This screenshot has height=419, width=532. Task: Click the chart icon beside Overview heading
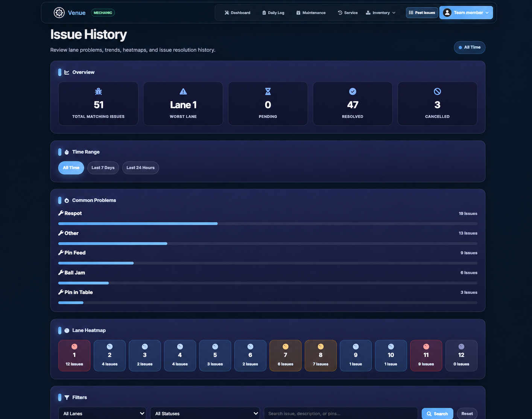click(67, 72)
